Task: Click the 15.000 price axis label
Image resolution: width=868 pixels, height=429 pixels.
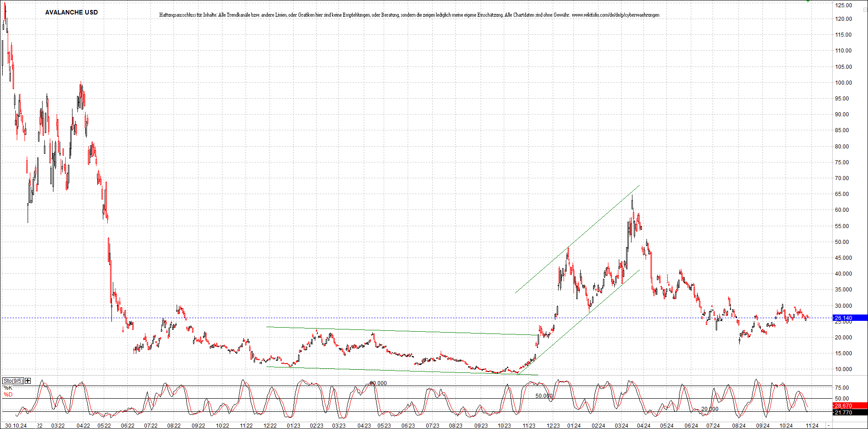Action: (x=844, y=353)
